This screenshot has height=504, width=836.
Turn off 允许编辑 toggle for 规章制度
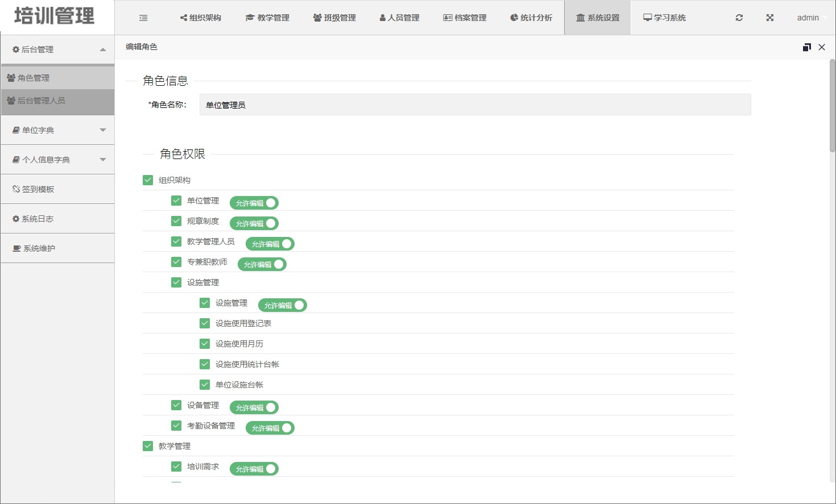click(254, 223)
